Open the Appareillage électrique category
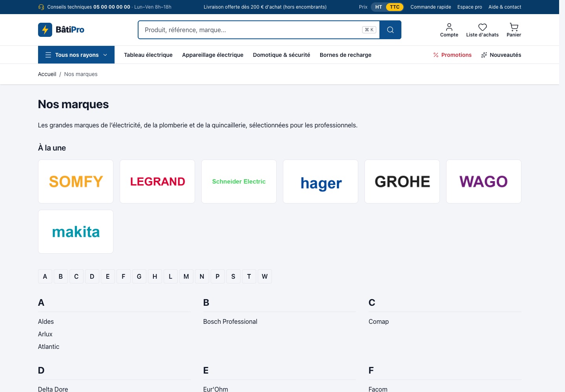The image size is (565, 392). tap(213, 55)
